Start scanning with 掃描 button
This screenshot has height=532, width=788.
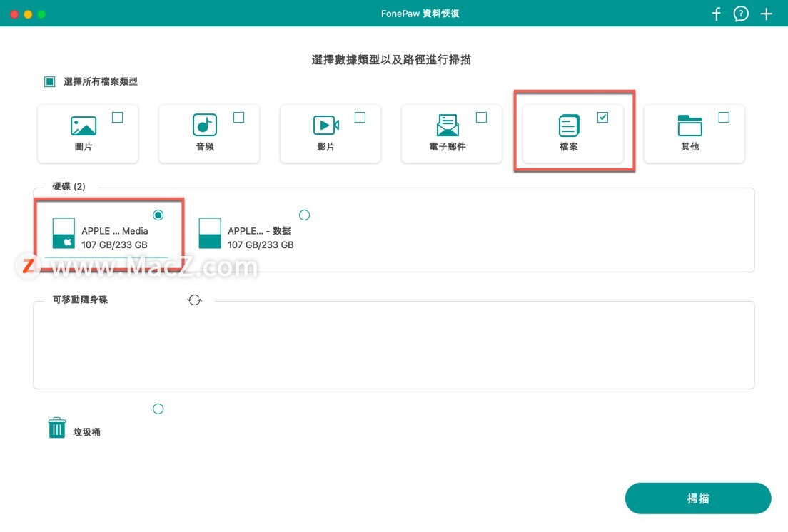coord(698,498)
